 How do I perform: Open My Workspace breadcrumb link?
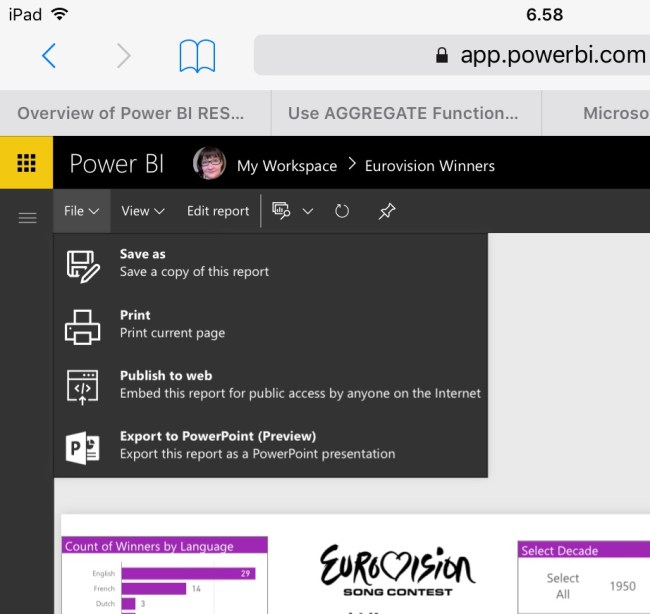click(x=286, y=166)
